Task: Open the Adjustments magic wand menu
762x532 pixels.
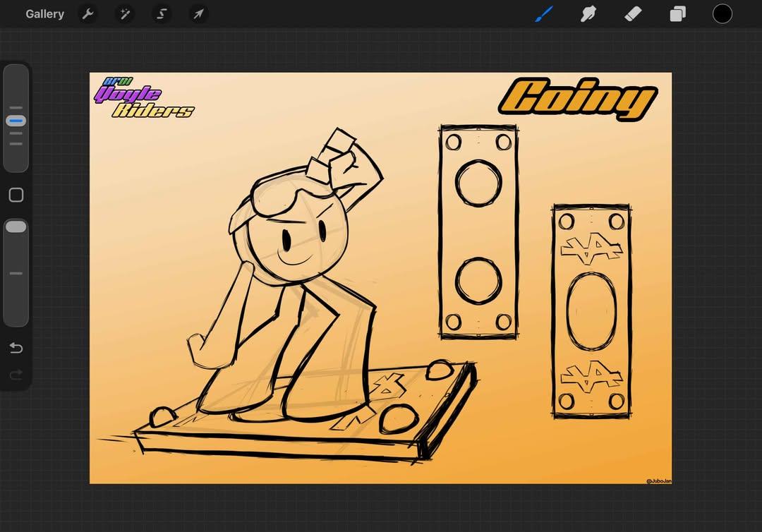Action: coord(125,14)
